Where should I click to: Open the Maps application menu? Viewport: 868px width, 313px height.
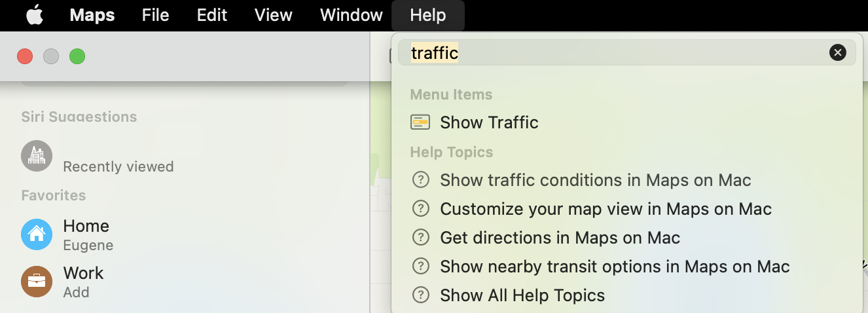click(92, 15)
